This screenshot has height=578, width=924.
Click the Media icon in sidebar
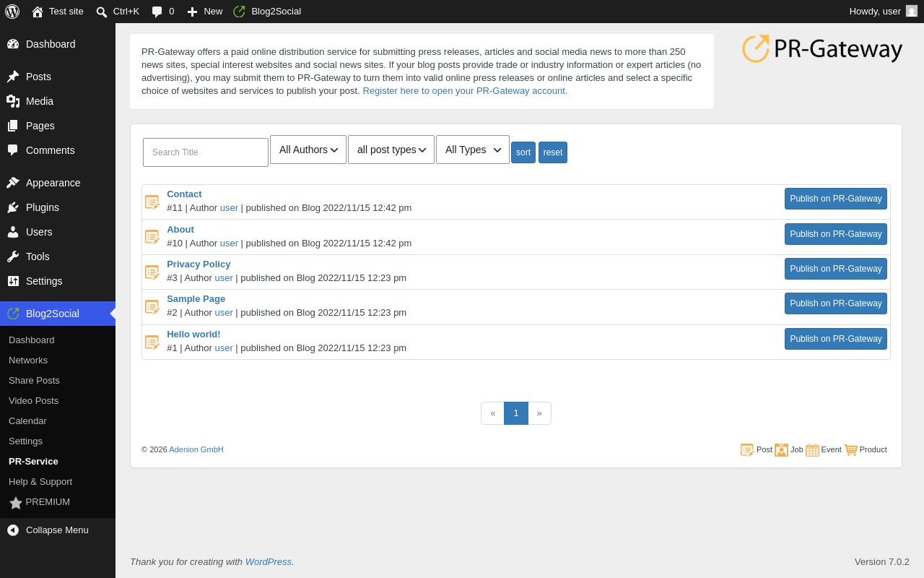[13, 101]
